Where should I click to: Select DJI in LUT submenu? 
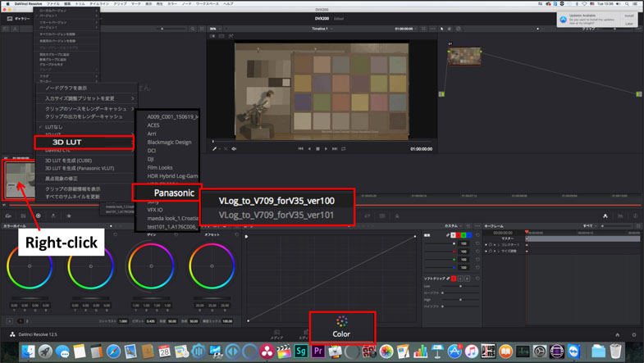(150, 159)
